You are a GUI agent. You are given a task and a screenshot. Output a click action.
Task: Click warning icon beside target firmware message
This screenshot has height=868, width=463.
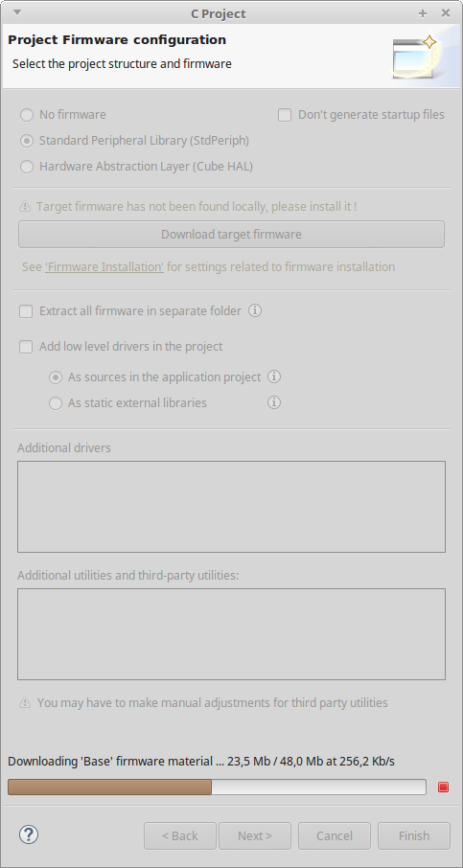click(25, 207)
